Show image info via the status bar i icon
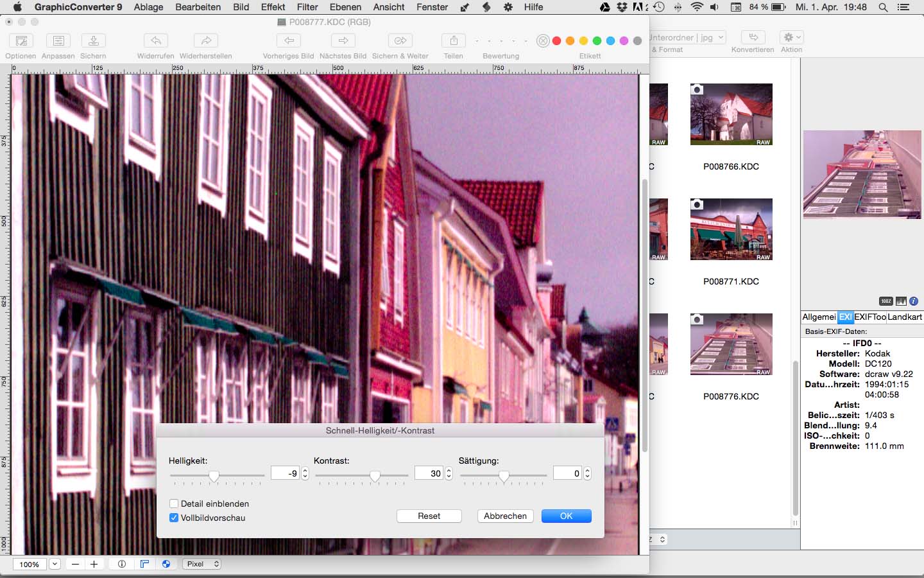The image size is (924, 578). (x=122, y=564)
